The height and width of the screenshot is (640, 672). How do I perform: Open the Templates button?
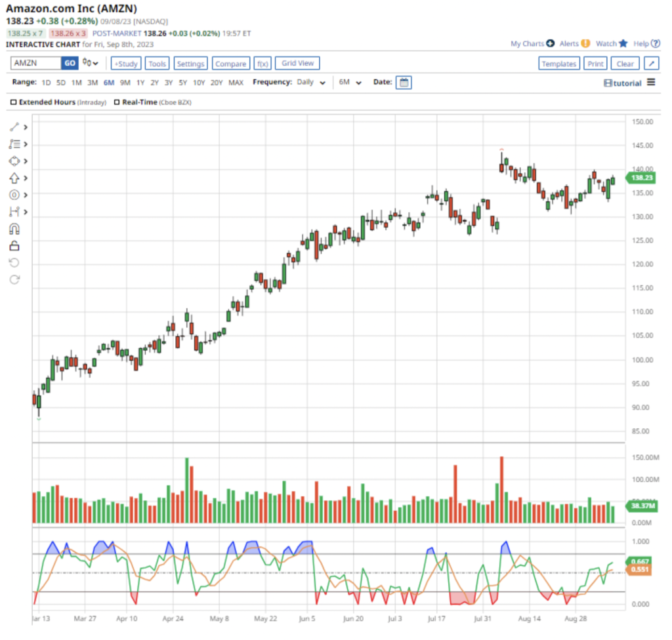coord(559,64)
